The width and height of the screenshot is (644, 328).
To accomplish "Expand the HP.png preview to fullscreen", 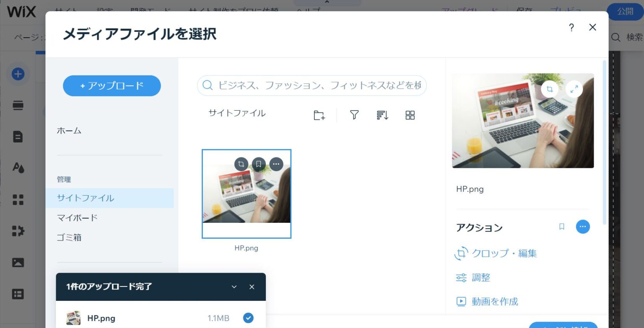I will [x=574, y=89].
